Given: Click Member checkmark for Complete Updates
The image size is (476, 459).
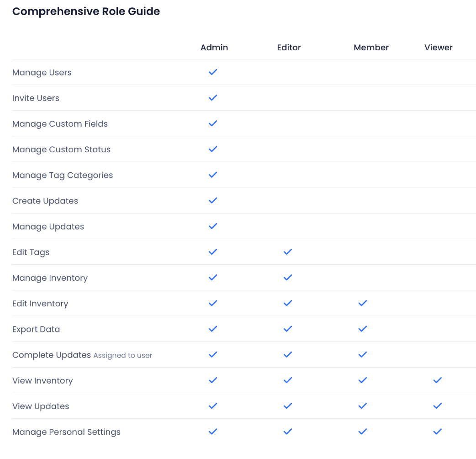Looking at the screenshot, I should (362, 354).
